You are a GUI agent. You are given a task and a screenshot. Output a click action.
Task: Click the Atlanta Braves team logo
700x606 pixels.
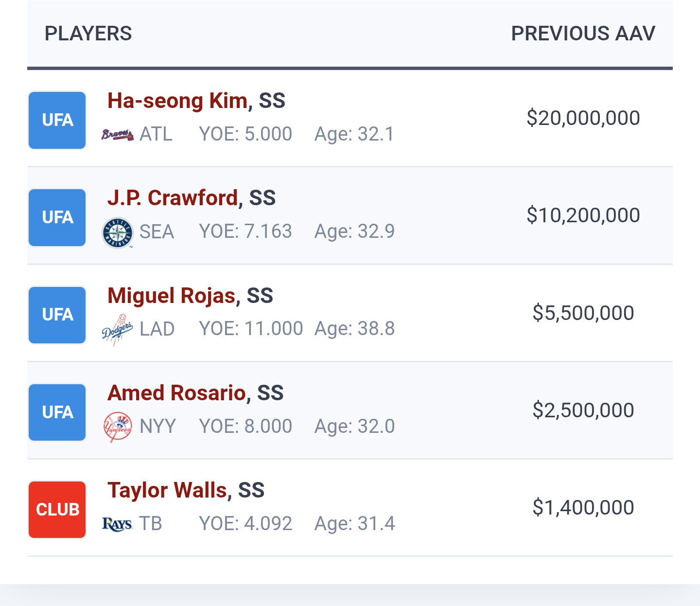coord(117,135)
